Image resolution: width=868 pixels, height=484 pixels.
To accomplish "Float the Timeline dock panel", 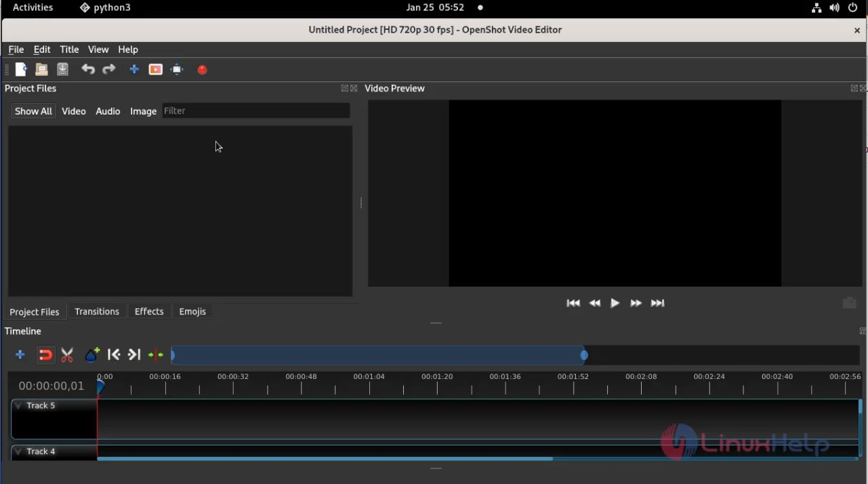I will (863, 331).
